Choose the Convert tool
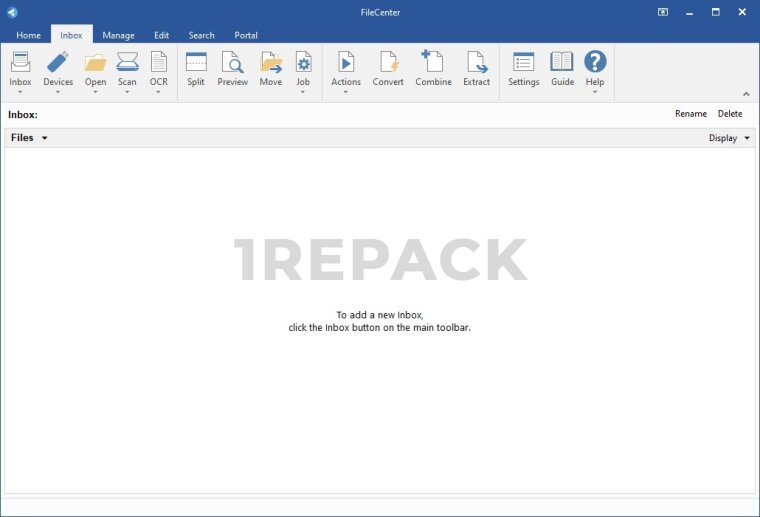Viewport: 760px width, 517px height. (388, 63)
